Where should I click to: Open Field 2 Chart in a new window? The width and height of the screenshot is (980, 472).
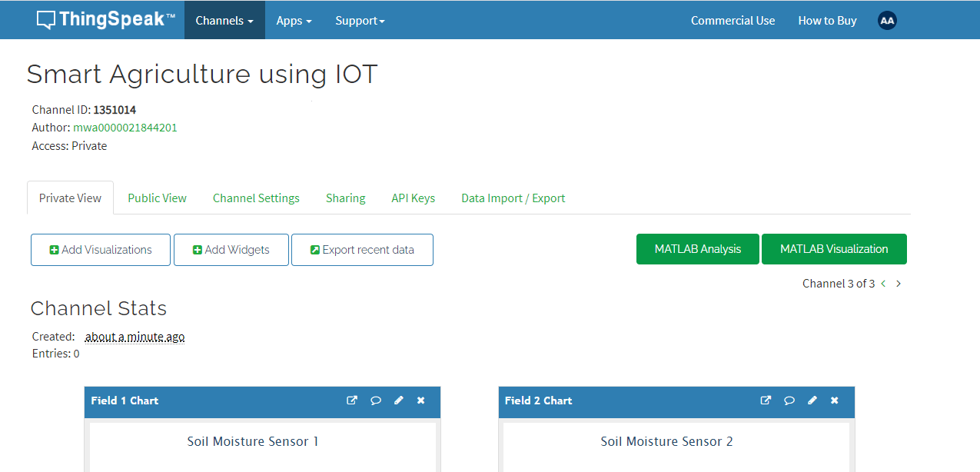(766, 400)
